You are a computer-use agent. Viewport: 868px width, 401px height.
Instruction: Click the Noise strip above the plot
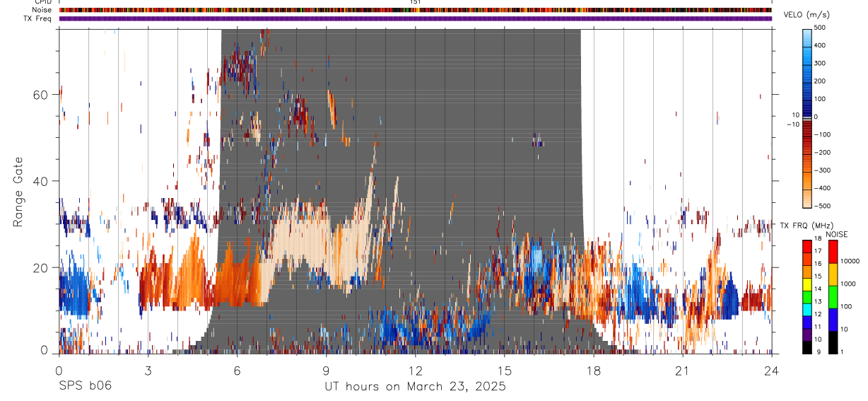416,10
